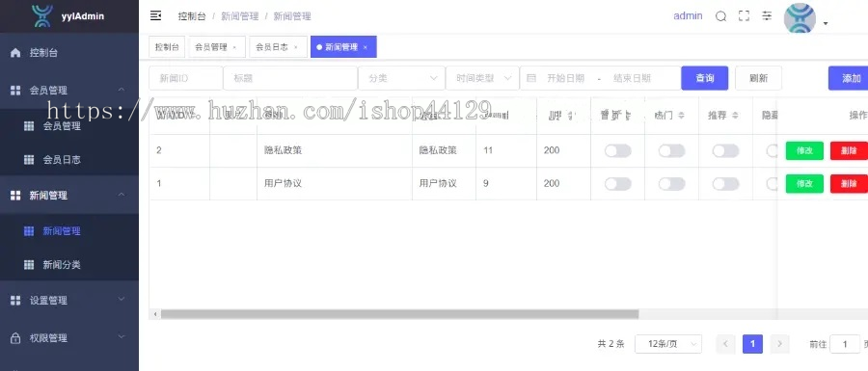Click the next page arrow

pos(779,344)
